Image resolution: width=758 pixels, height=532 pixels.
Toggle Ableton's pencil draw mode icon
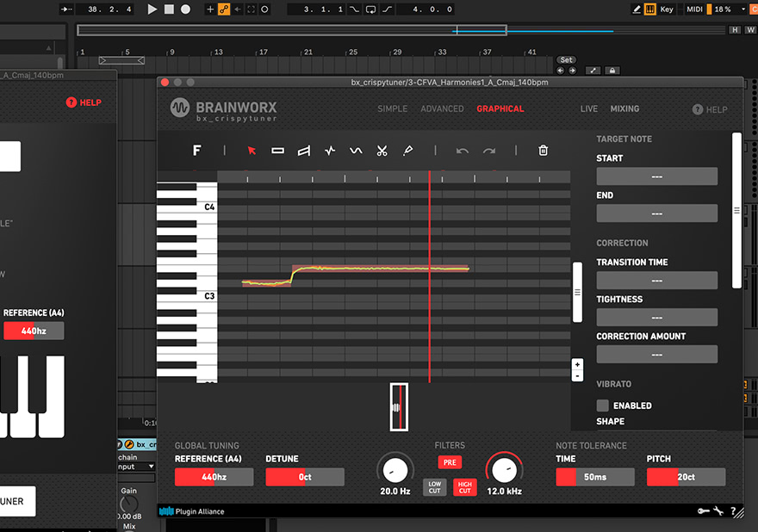[637, 9]
